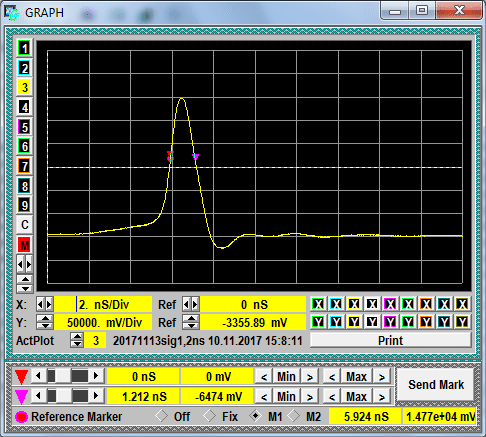486x437 pixels.
Task: Click the Send Mark button
Action: [436, 385]
